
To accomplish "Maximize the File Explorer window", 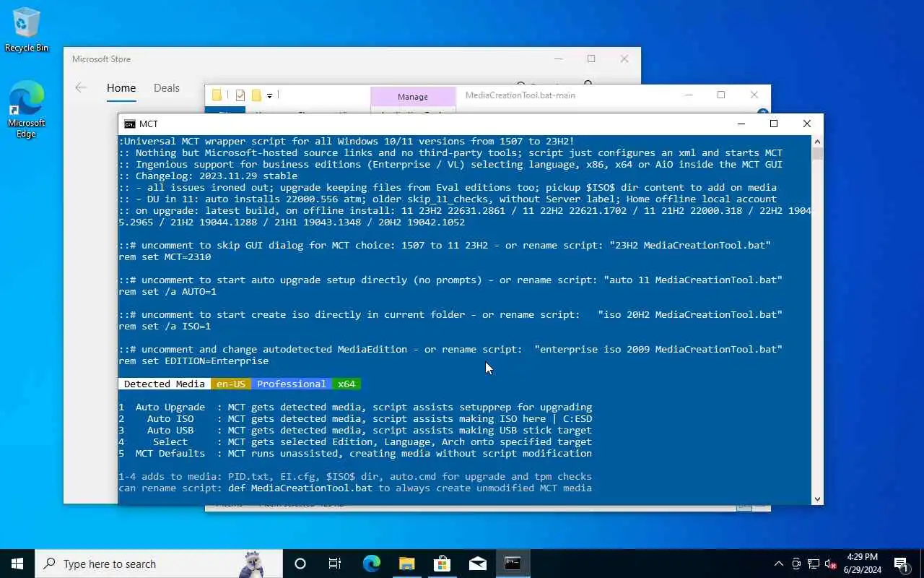I will pos(721,95).
